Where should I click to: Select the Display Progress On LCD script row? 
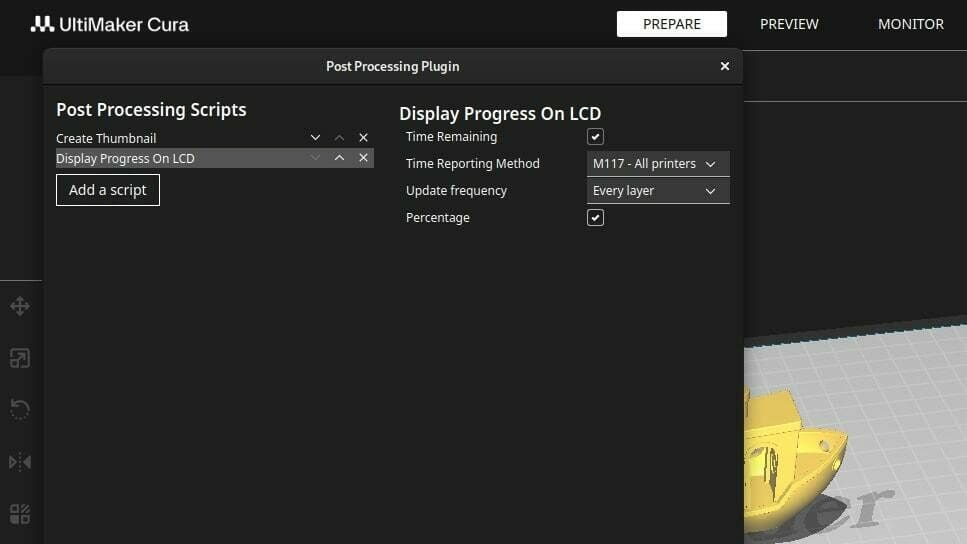(215, 158)
